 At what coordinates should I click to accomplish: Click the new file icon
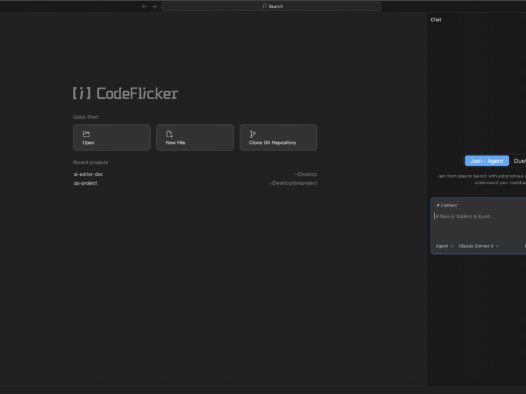pos(169,134)
